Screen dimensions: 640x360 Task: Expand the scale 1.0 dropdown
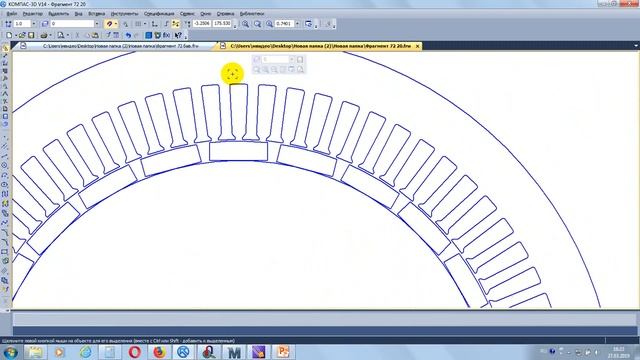coord(34,24)
